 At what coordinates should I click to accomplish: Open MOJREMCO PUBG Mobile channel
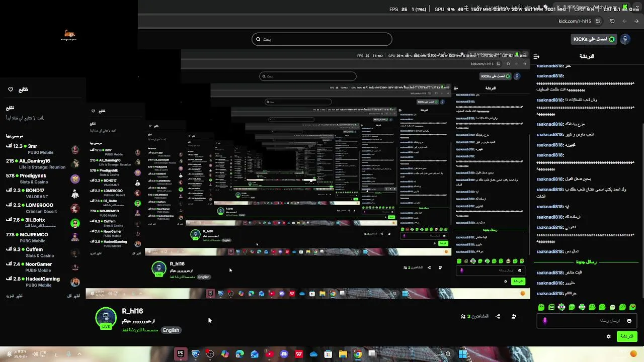coord(43,238)
